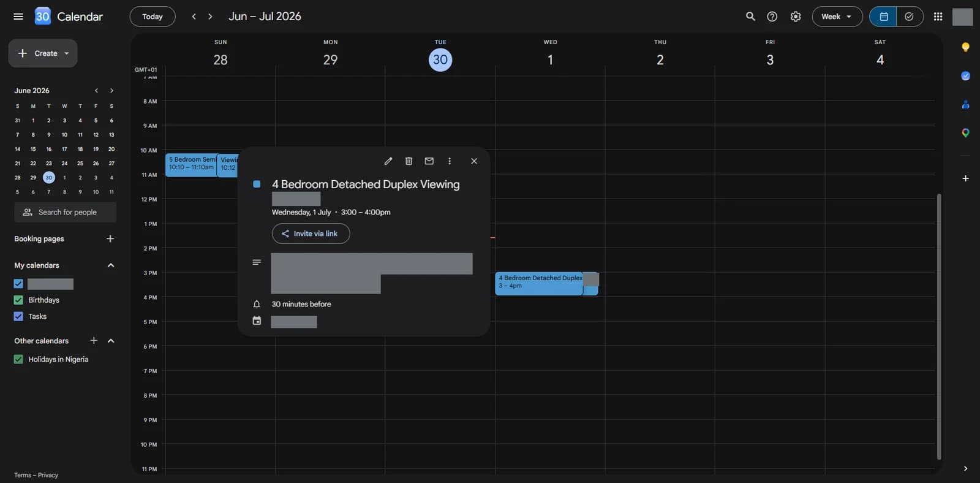Open Google Keep from the side panel
The width and height of the screenshot is (980, 483).
(x=965, y=47)
